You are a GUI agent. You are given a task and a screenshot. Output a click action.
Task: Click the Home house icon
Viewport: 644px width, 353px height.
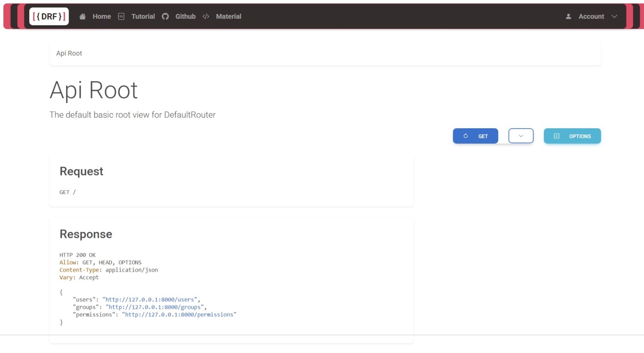coord(83,17)
